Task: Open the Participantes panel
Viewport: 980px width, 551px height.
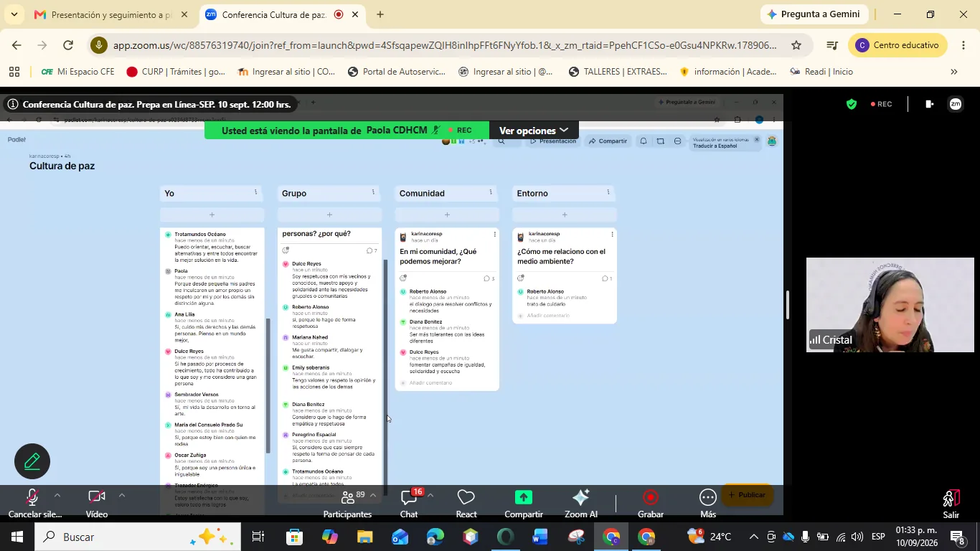Action: [x=347, y=503]
